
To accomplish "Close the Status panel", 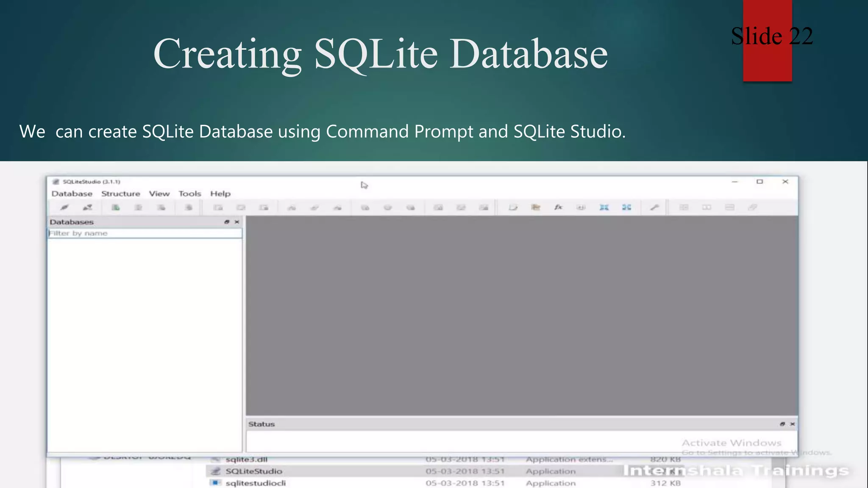I will coord(793,424).
